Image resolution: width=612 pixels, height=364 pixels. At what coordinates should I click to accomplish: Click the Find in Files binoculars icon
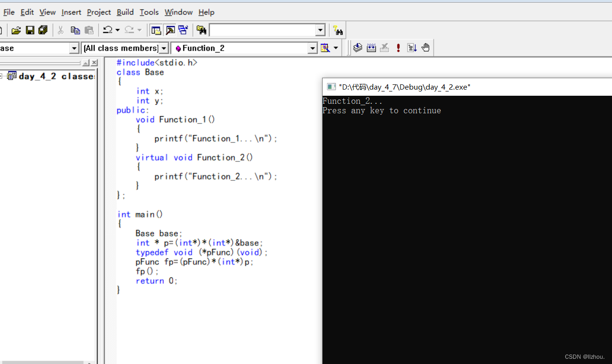[x=202, y=30]
